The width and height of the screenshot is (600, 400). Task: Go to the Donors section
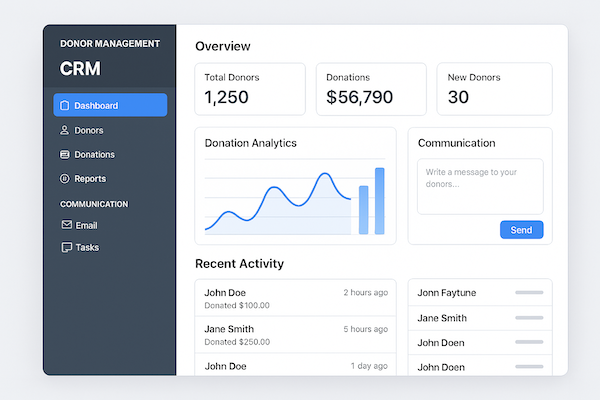pyautogui.click(x=110, y=130)
